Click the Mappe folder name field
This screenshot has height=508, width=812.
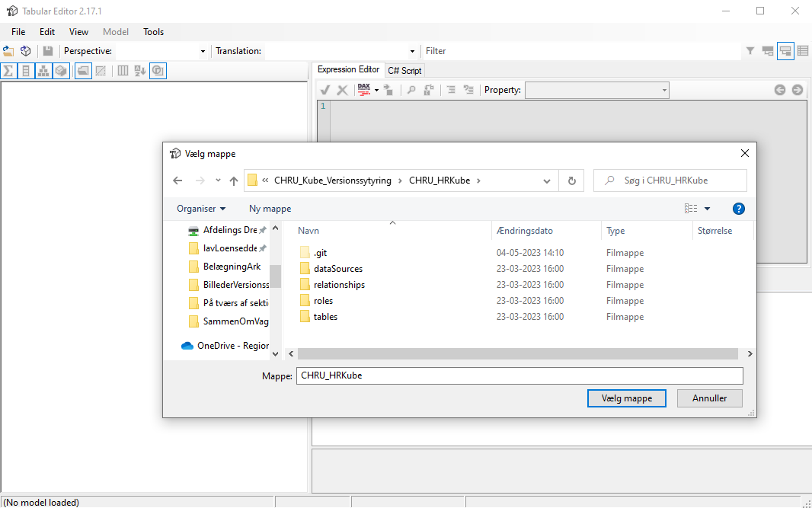click(519, 375)
